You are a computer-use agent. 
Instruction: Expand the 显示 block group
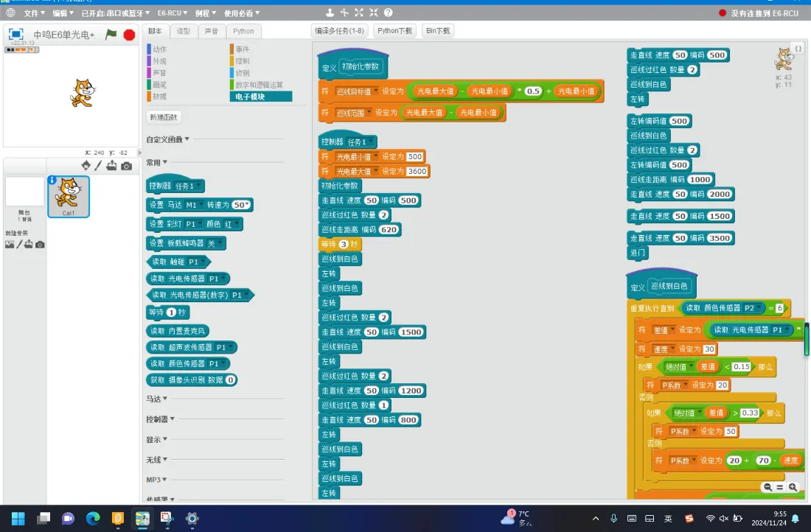157,439
